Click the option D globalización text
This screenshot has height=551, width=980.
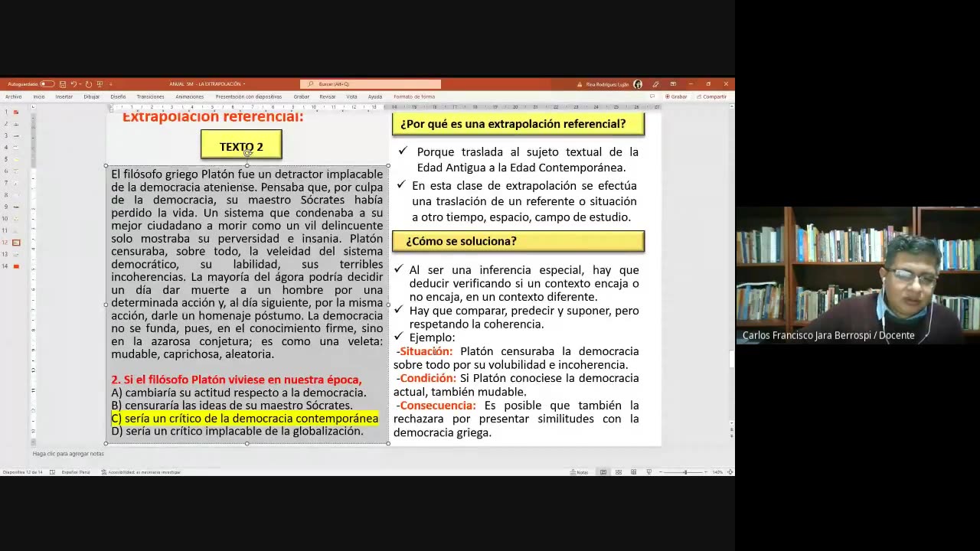click(x=237, y=431)
